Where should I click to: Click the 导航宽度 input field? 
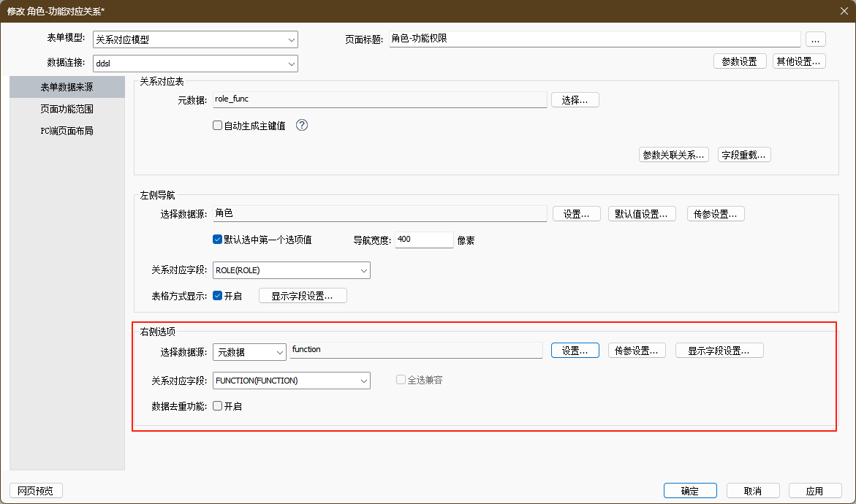pyautogui.click(x=424, y=240)
